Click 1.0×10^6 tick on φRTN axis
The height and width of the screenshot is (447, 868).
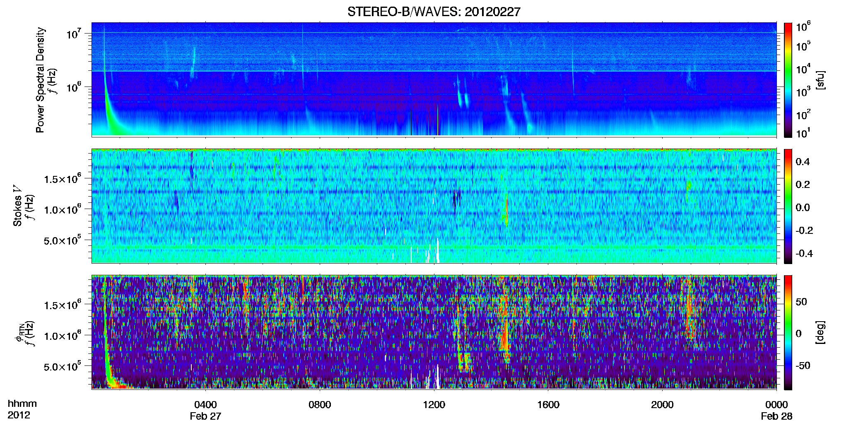point(63,336)
